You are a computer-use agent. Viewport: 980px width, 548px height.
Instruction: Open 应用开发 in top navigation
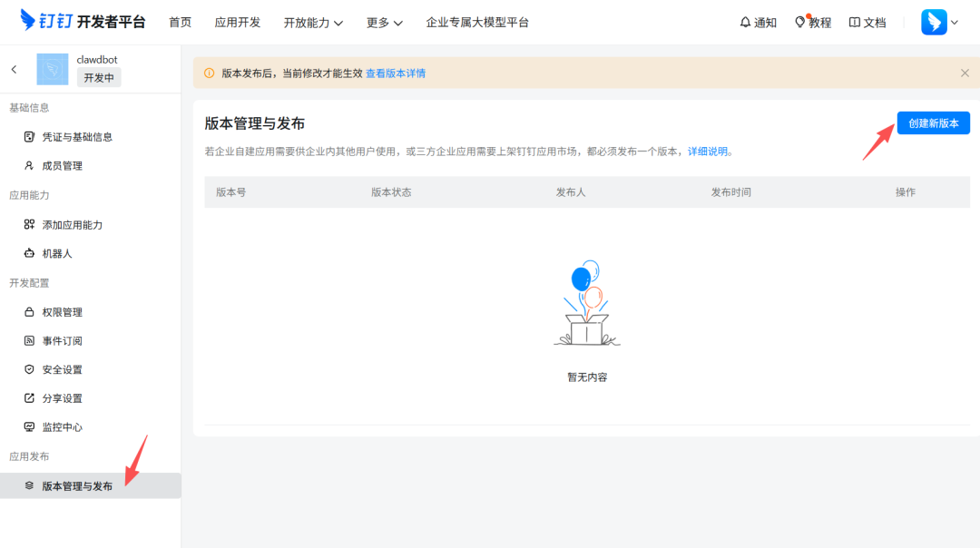[x=237, y=23]
